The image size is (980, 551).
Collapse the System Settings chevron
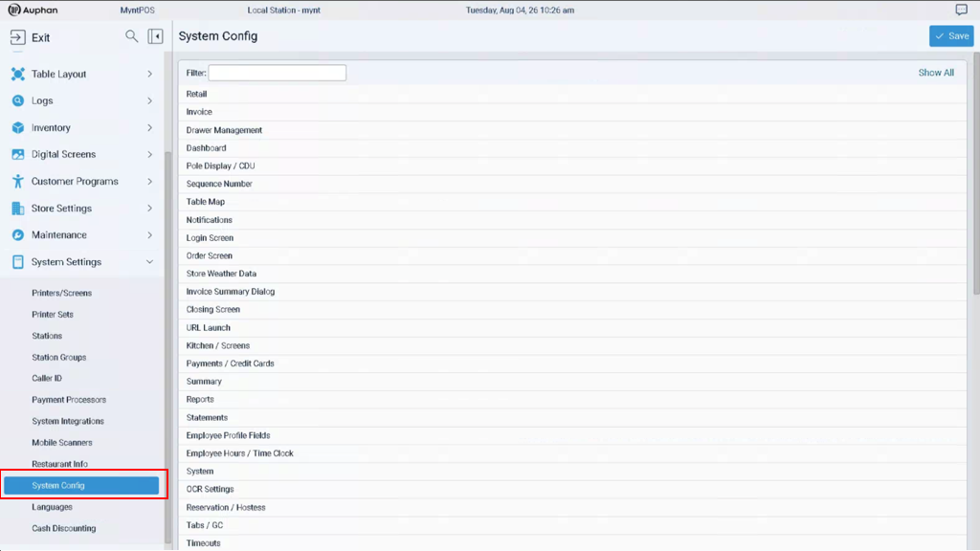pyautogui.click(x=150, y=262)
